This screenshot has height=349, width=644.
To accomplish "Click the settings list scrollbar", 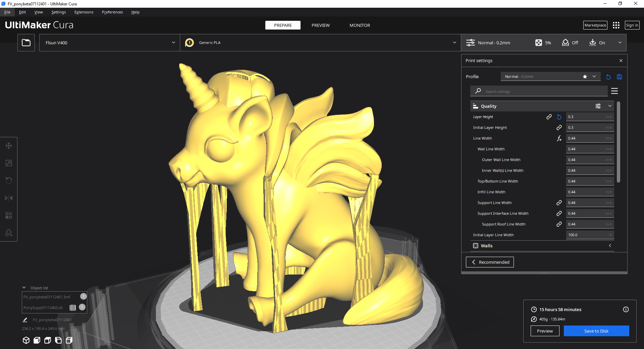I will [x=619, y=142].
